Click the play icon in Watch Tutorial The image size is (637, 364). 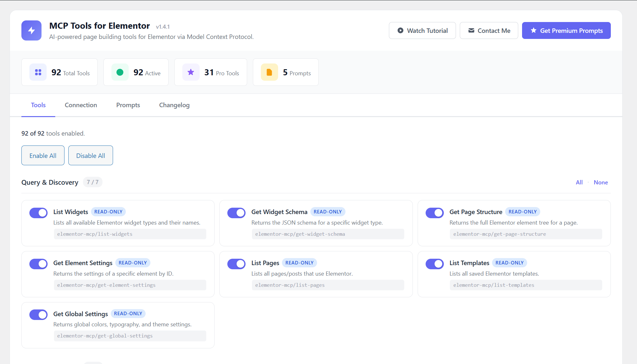(x=400, y=31)
